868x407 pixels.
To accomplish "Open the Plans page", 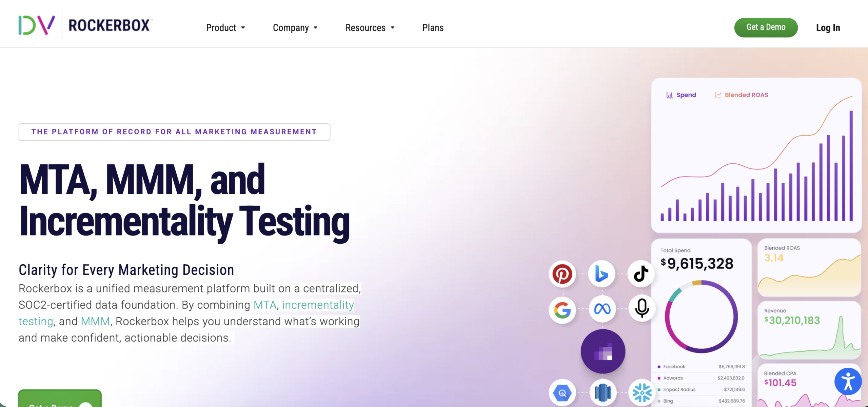I will click(433, 28).
